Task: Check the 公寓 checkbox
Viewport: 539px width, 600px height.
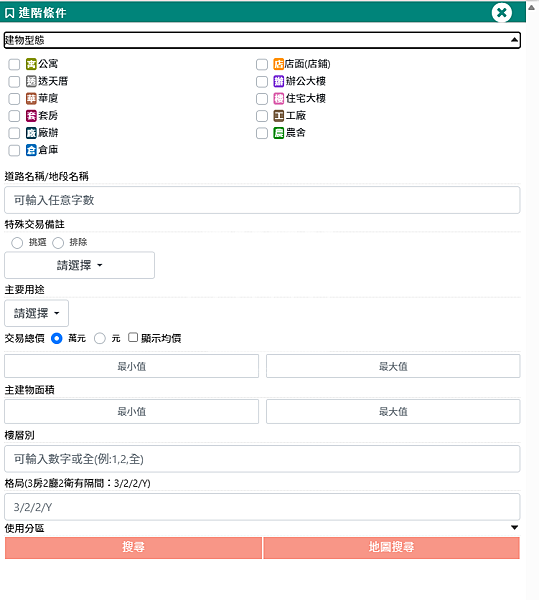Action: tap(14, 64)
